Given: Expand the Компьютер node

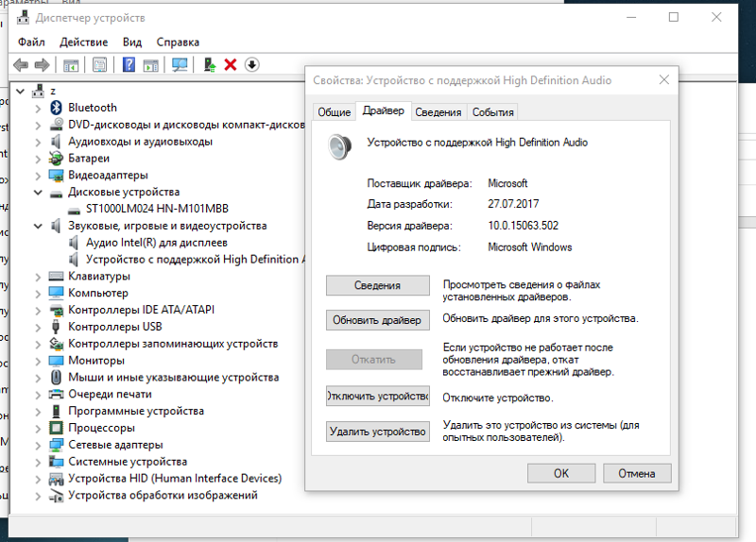Looking at the screenshot, I should point(38,294).
